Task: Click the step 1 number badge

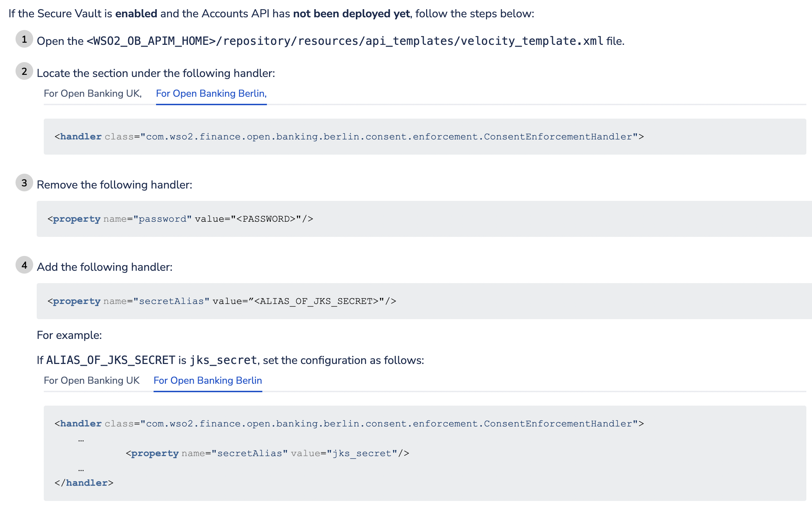Action: tap(24, 40)
